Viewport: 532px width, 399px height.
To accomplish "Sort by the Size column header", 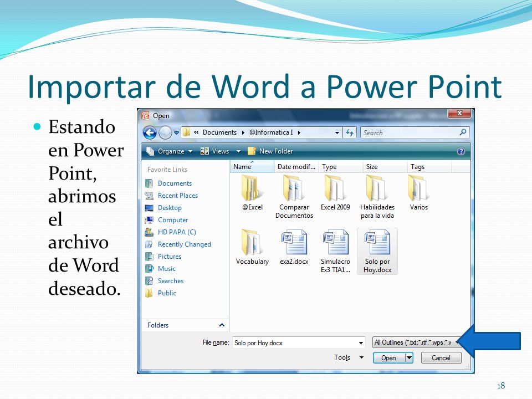I will coord(385,167).
